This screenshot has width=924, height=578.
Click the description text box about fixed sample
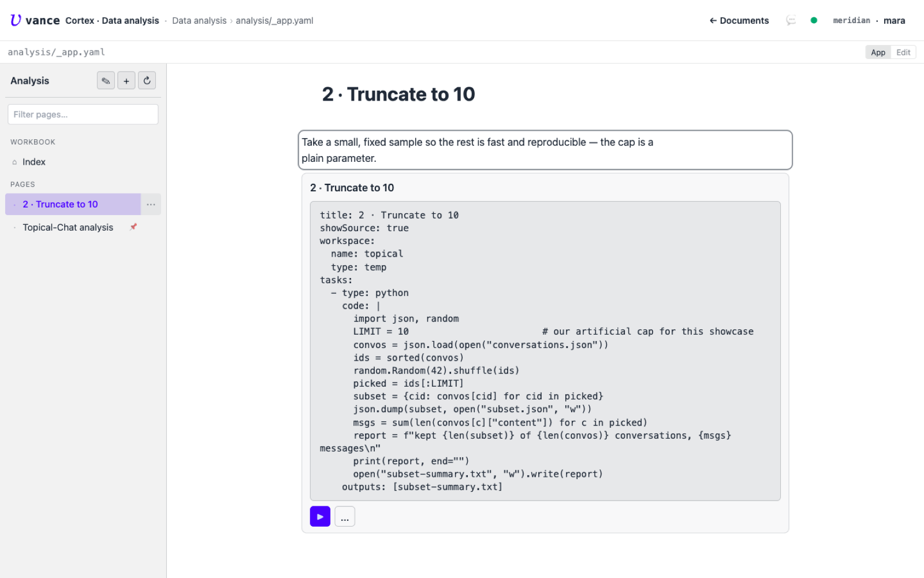point(545,150)
